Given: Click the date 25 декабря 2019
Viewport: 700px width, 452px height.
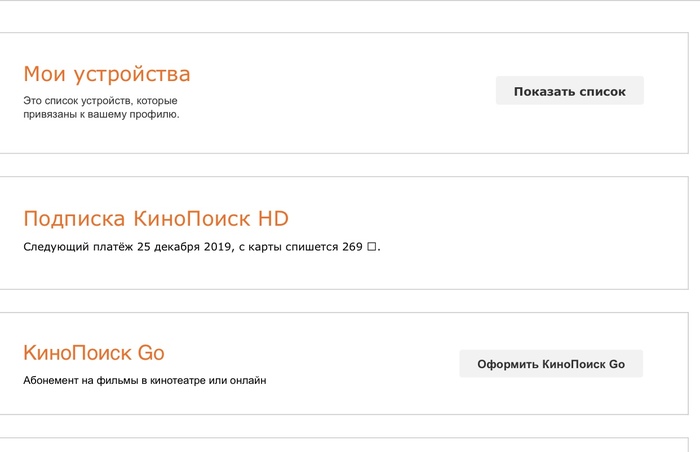Looking at the screenshot, I should pos(184,247).
